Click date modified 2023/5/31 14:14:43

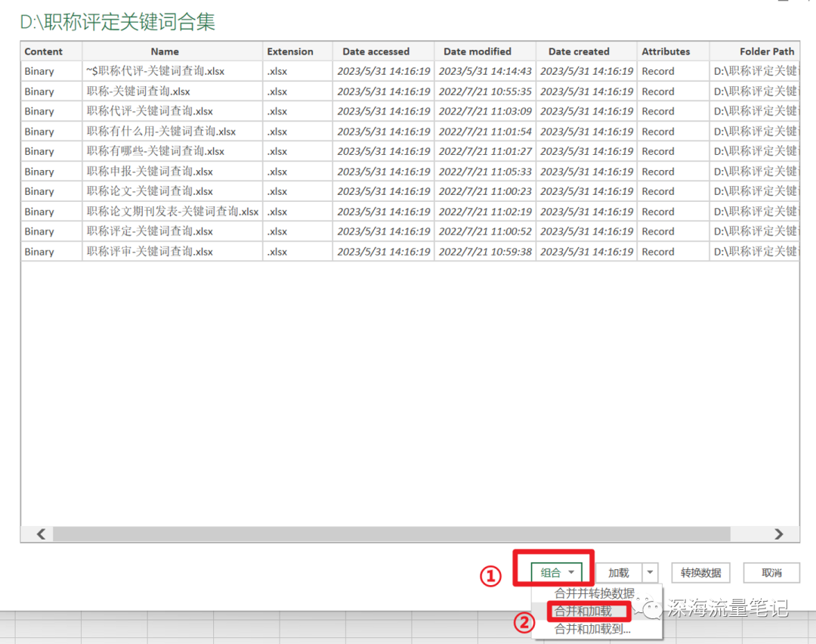[485, 71]
